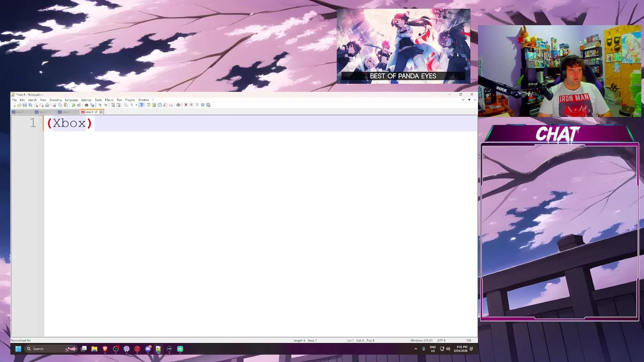Cut selection using the scissors icon
The width and height of the screenshot is (644, 362).
[54, 105]
